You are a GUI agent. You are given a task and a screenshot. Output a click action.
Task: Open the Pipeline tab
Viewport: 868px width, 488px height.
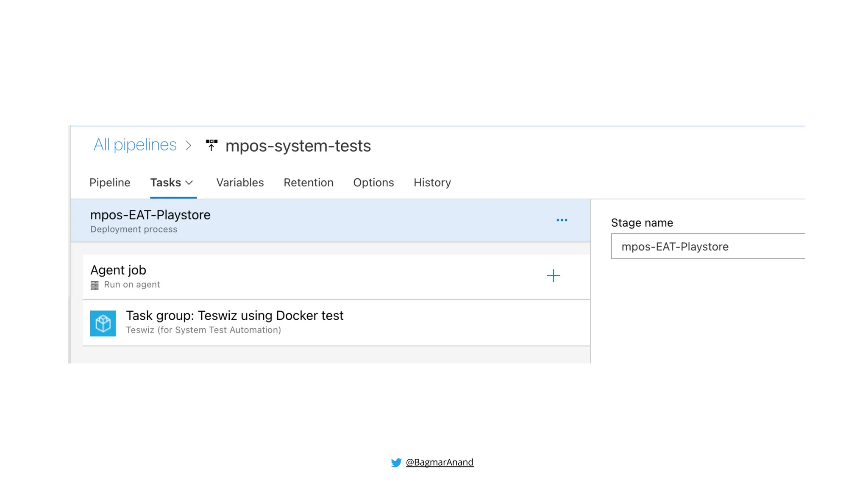110,183
